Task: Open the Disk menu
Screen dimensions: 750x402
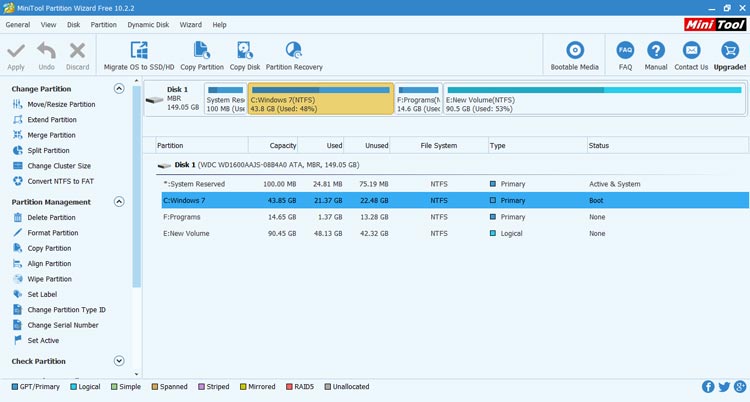Action: click(74, 24)
